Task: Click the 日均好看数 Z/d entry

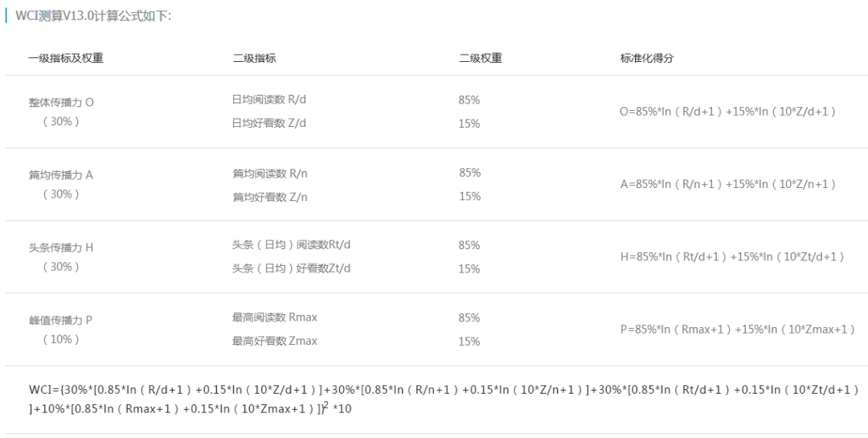Action: [x=269, y=123]
